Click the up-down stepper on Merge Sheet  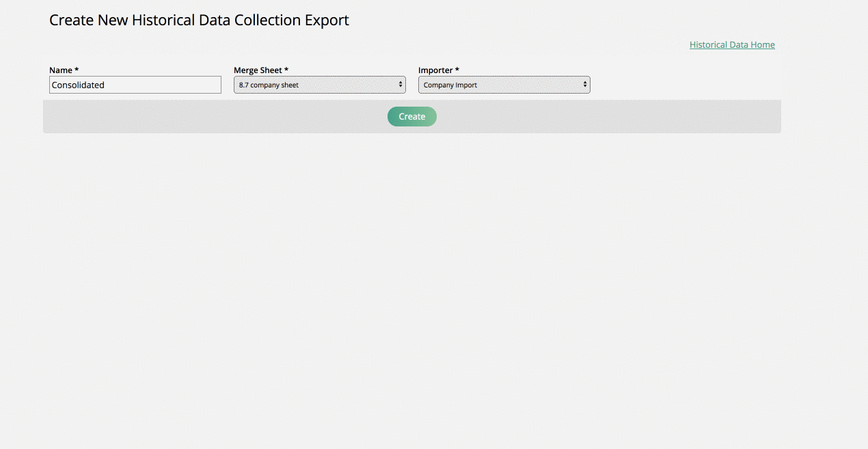pos(401,84)
